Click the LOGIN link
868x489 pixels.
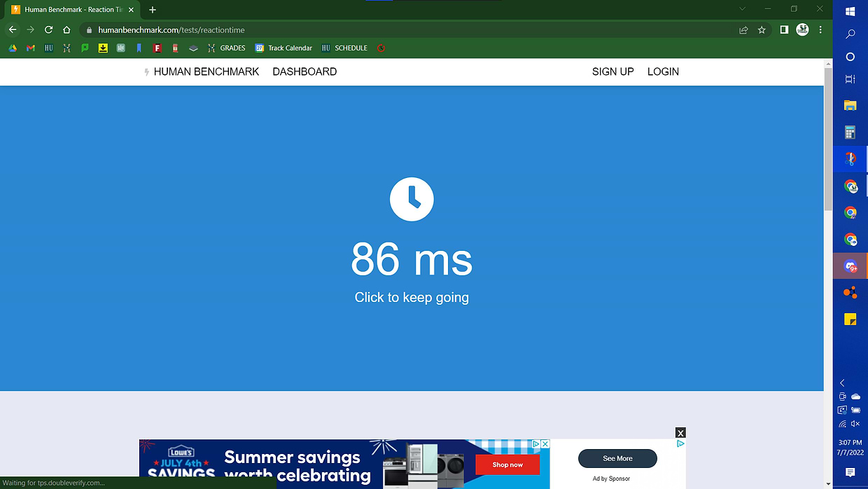(x=663, y=71)
